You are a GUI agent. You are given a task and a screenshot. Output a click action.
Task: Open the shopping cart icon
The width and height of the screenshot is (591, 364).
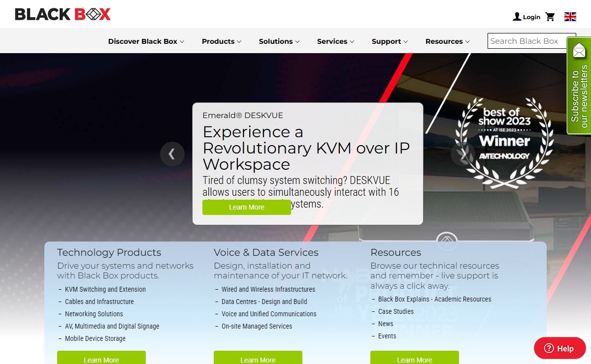tap(550, 17)
